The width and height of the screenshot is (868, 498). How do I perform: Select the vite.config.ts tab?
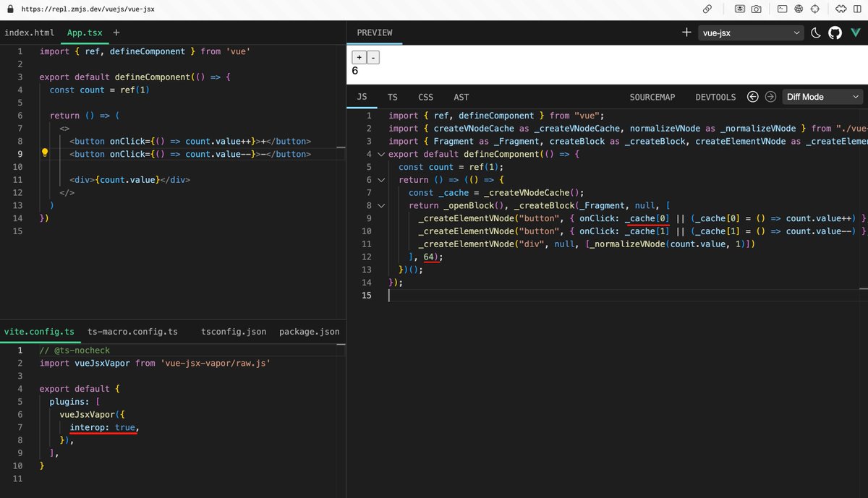(39, 332)
